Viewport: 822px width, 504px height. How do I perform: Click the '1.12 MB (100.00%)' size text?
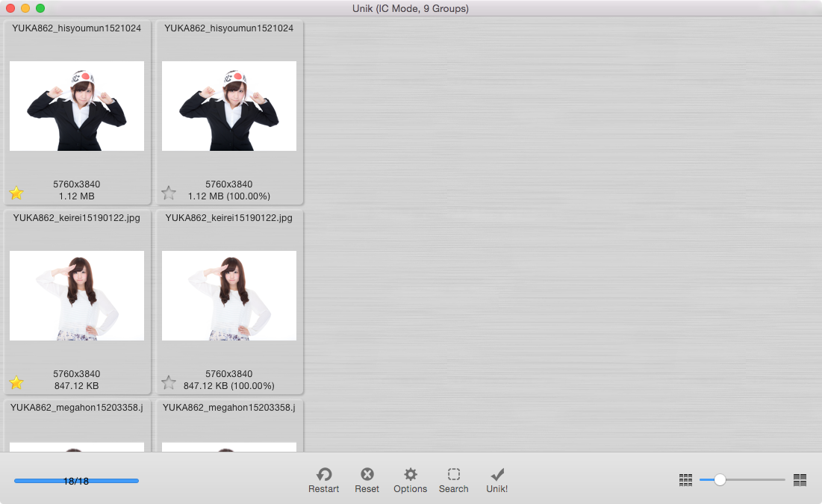[229, 196]
